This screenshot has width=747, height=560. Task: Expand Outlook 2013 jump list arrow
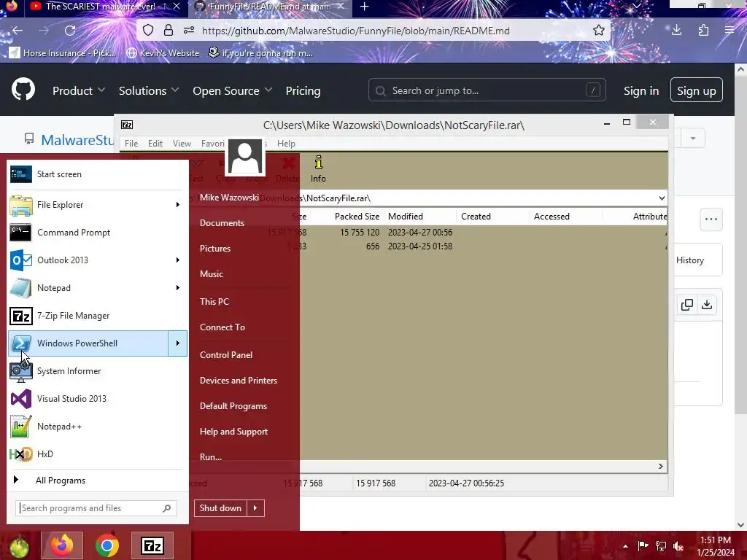click(x=178, y=260)
